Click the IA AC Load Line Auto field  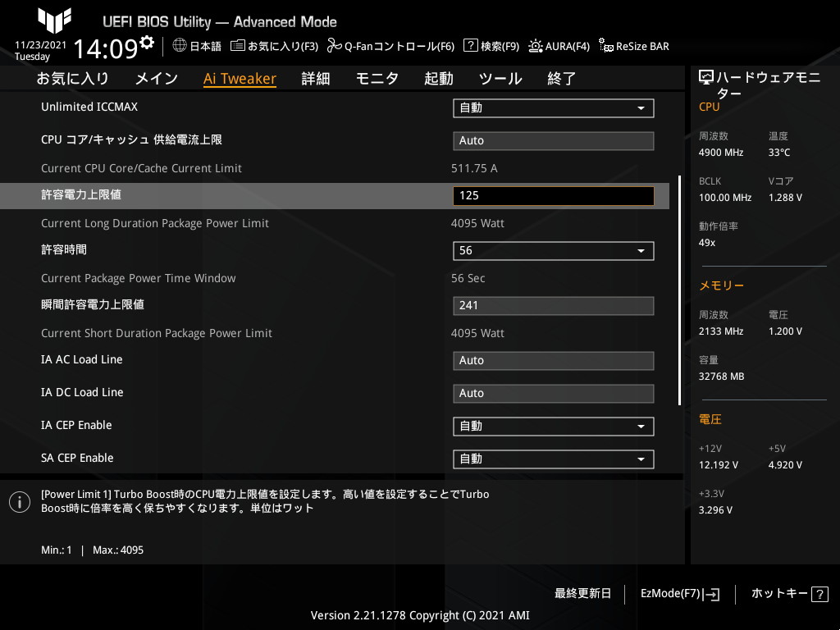pyautogui.click(x=554, y=361)
